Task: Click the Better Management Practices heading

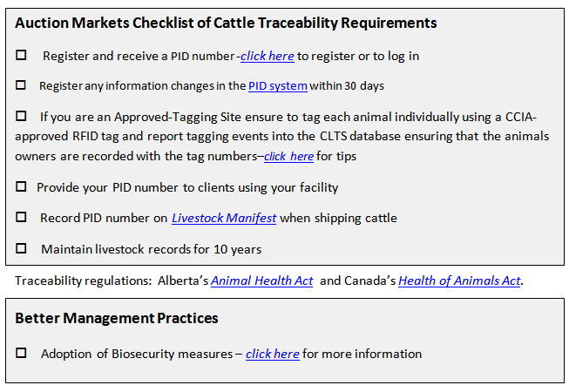Action: 117,318
